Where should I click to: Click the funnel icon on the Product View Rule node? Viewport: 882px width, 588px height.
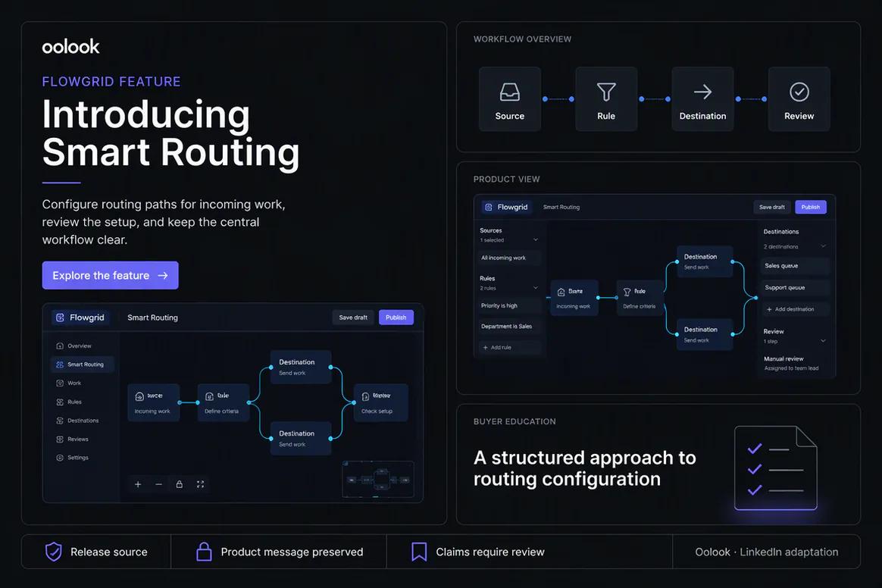pyautogui.click(x=627, y=292)
